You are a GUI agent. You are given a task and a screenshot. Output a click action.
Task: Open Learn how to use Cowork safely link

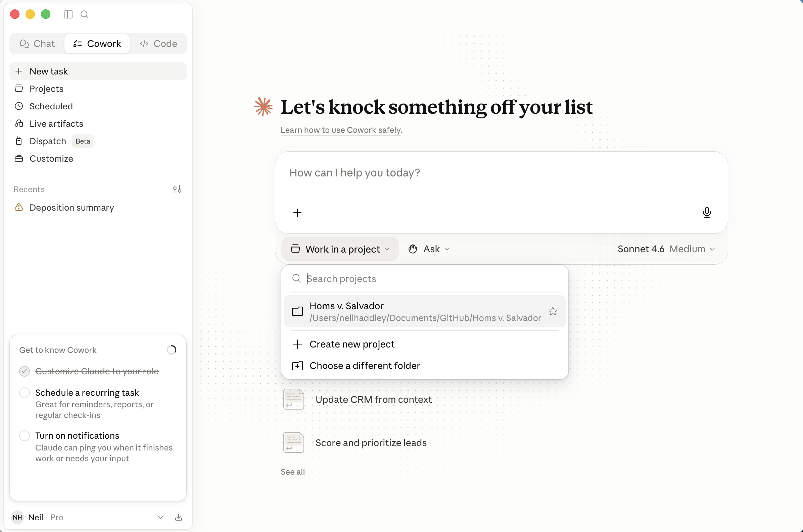341,130
